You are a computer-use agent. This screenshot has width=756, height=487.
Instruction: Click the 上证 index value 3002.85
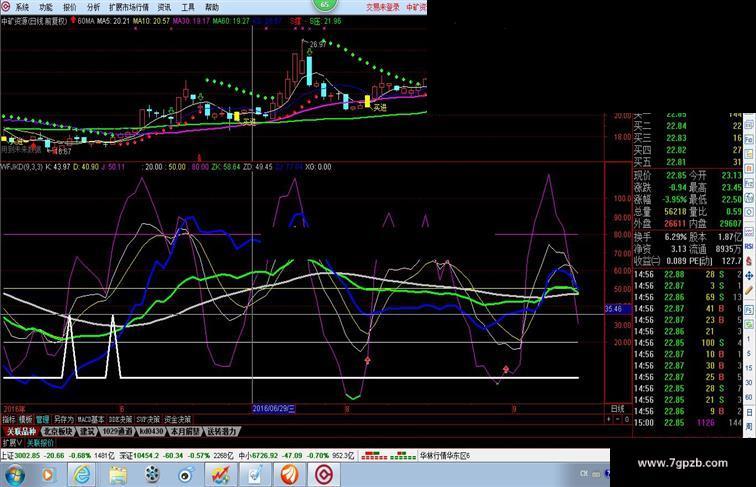[x=27, y=455]
